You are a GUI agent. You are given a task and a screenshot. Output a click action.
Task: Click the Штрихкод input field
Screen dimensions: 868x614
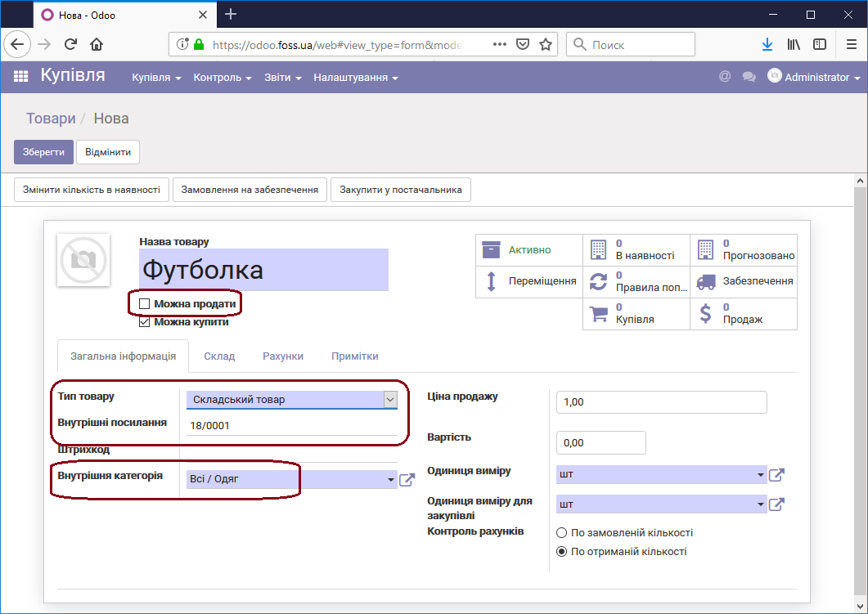[x=292, y=452]
